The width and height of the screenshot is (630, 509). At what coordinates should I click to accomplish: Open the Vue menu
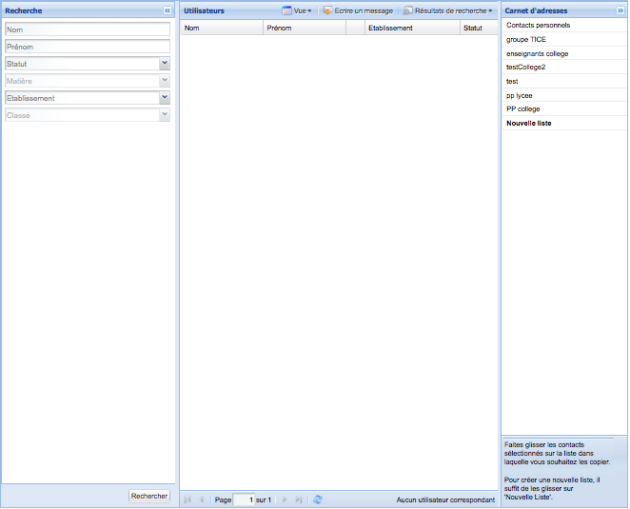click(x=297, y=11)
